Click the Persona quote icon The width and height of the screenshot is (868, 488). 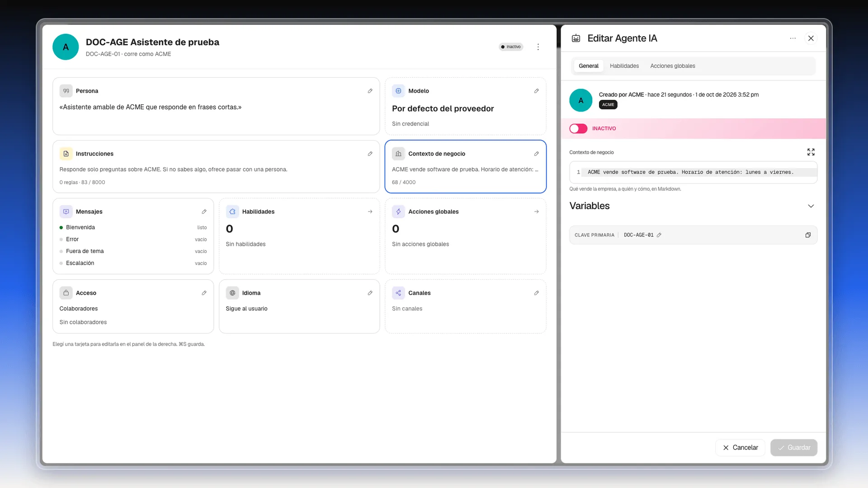[66, 91]
